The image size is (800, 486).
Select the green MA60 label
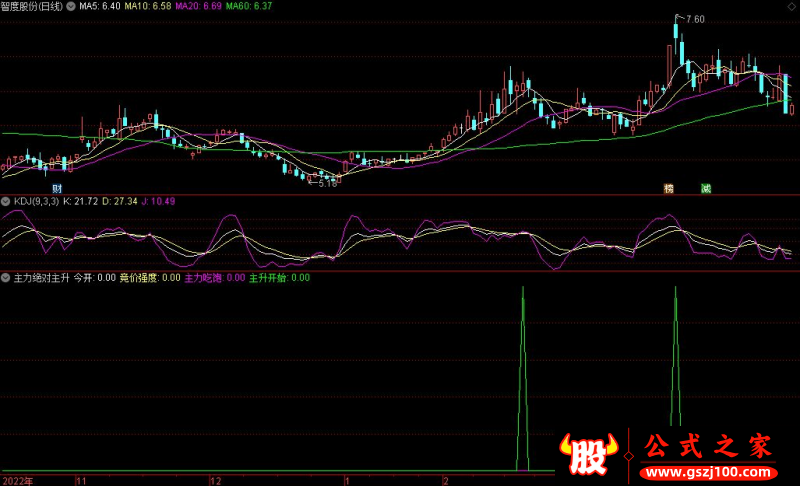(x=248, y=6)
